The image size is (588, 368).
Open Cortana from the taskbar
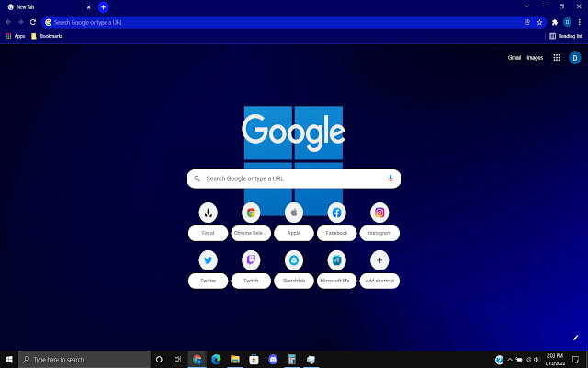click(159, 360)
